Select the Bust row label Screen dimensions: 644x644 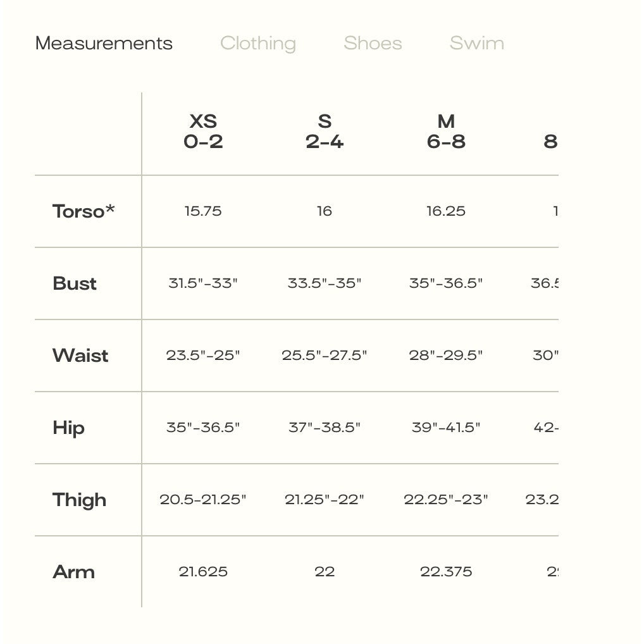(75, 283)
